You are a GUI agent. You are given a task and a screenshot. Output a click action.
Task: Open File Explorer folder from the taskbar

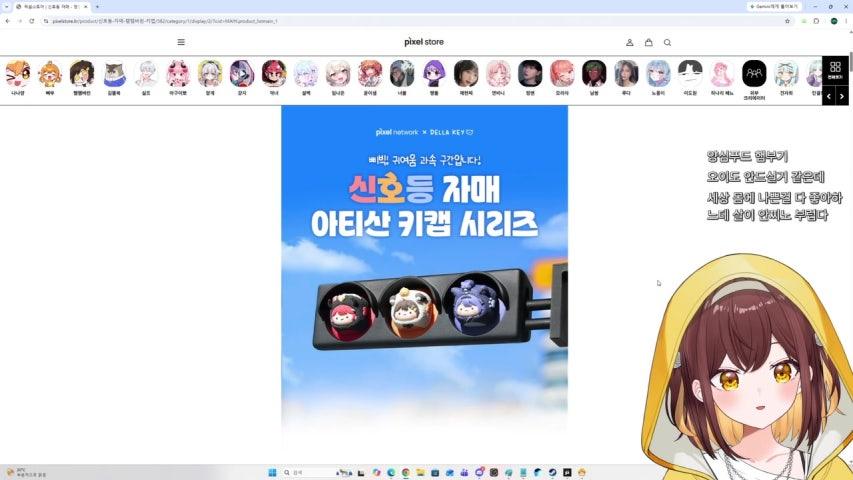(x=420, y=472)
